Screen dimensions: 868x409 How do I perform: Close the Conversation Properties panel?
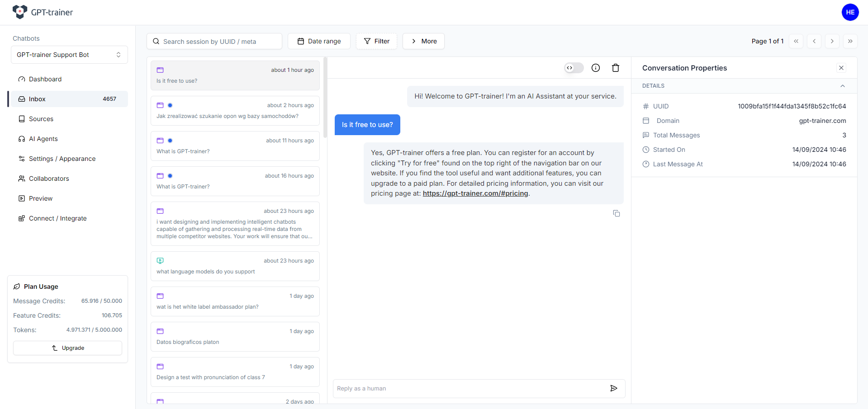(841, 68)
